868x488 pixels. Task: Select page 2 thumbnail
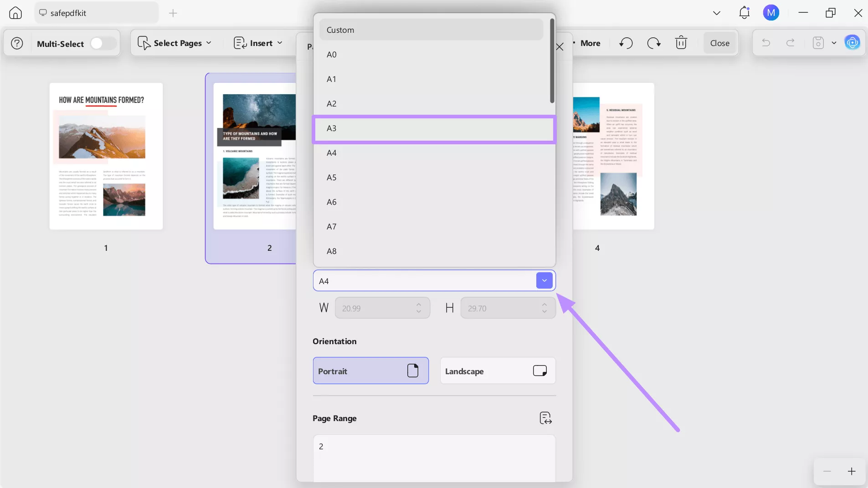pos(255,156)
